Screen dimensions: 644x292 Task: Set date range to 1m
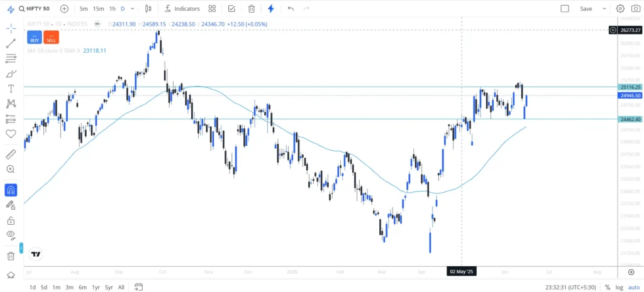(x=56, y=287)
